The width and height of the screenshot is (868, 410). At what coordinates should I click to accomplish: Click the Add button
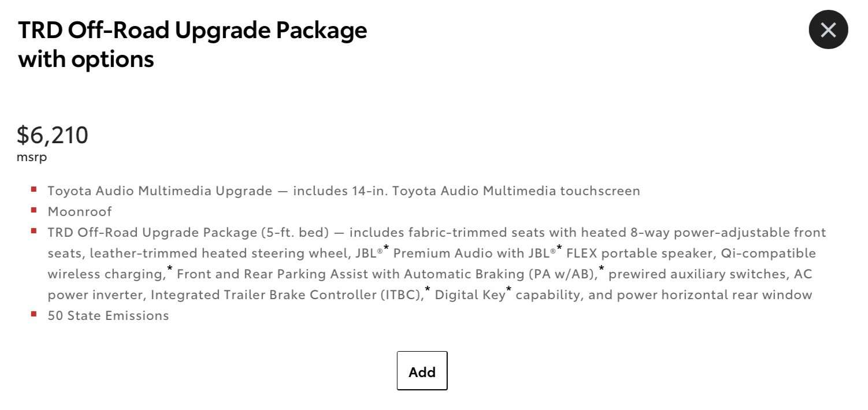tap(422, 371)
